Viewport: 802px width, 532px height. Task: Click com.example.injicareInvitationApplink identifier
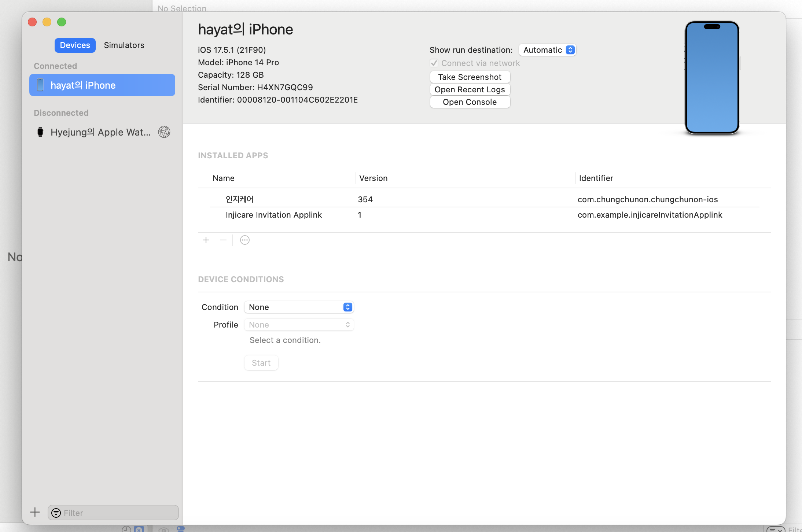click(650, 215)
